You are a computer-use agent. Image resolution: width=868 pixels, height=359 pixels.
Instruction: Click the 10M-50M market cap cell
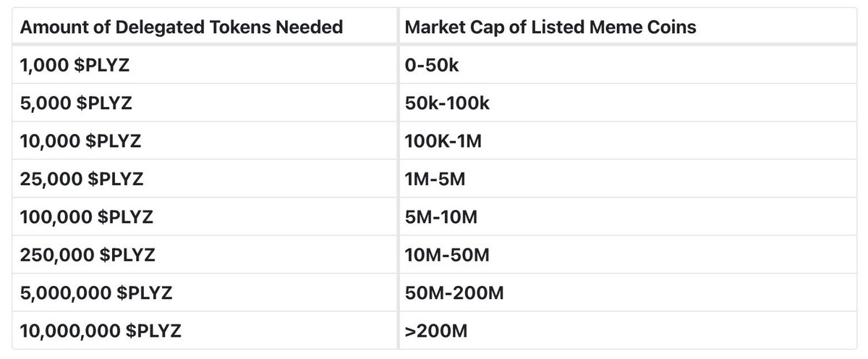pyautogui.click(x=627, y=255)
